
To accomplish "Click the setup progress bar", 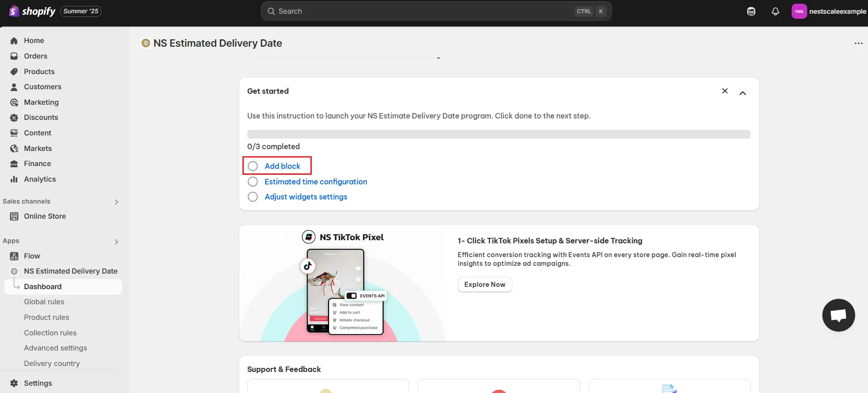I will (x=498, y=134).
